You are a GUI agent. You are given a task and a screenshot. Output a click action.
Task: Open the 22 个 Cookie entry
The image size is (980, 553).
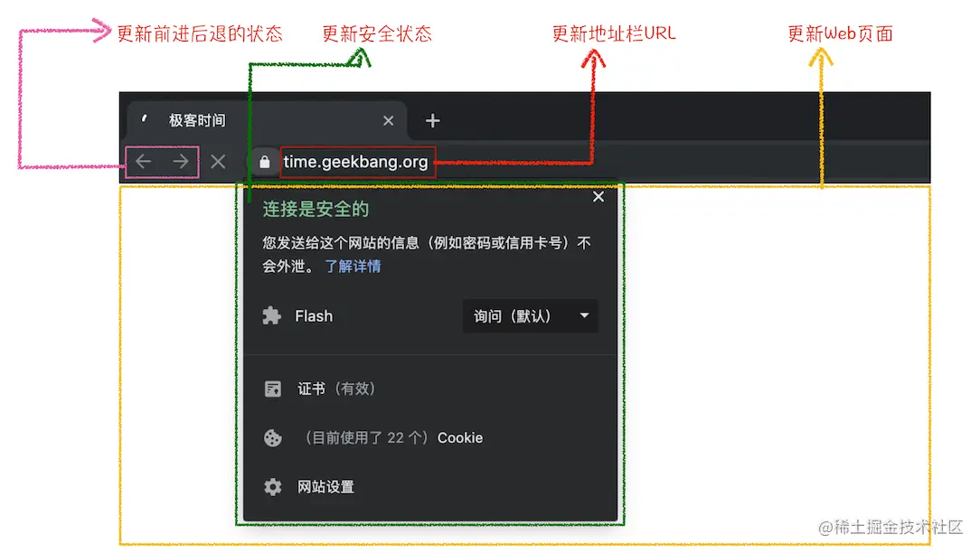click(394, 438)
